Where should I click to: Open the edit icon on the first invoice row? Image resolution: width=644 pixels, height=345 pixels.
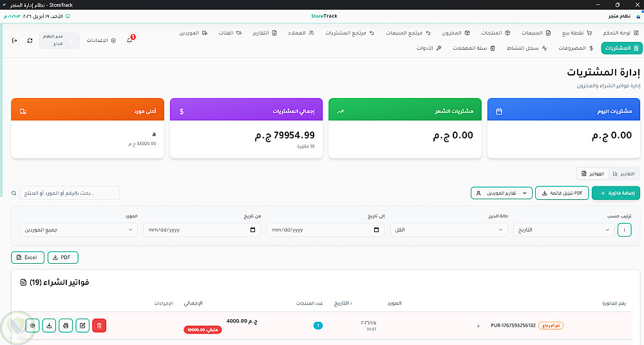click(x=82, y=326)
